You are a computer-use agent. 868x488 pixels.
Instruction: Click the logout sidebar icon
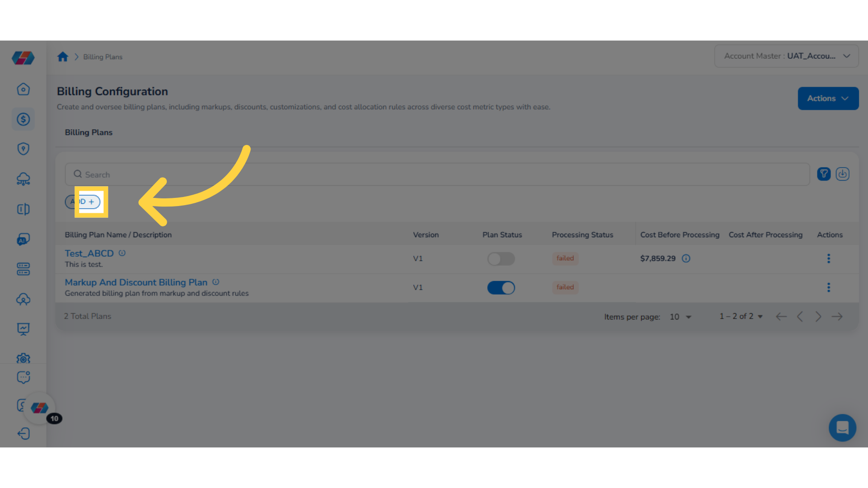click(23, 434)
